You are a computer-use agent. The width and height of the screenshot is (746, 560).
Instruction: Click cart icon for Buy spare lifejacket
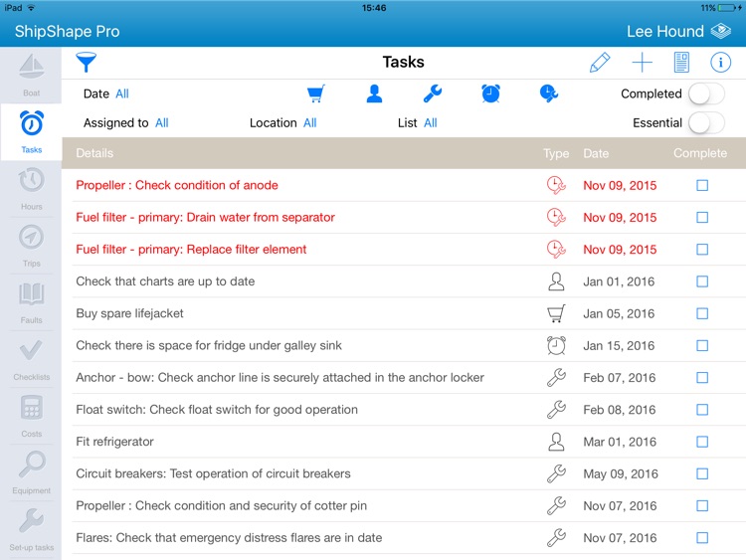tap(556, 313)
